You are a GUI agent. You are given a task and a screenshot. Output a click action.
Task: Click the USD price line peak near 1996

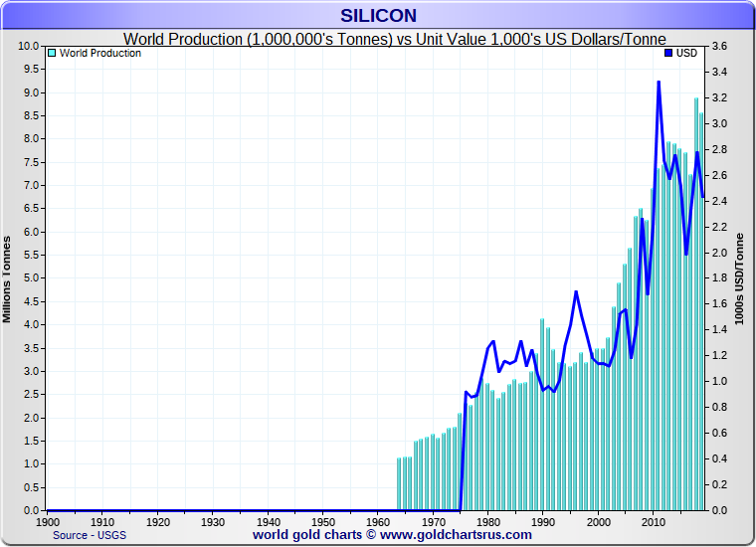(576, 291)
